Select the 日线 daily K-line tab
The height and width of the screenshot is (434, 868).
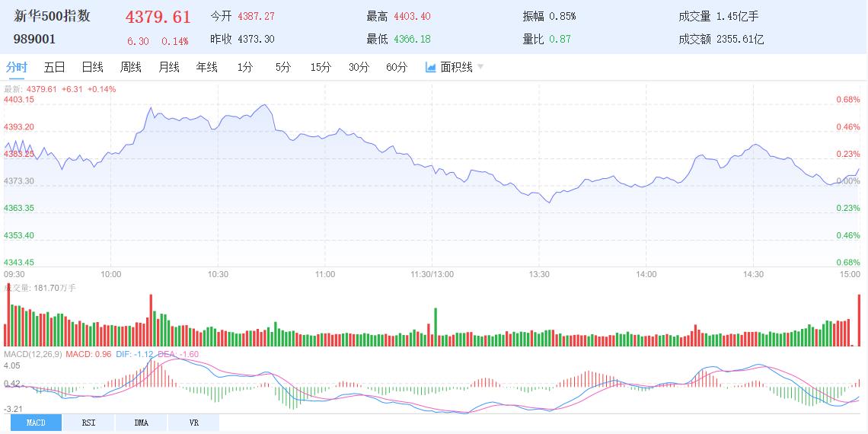(x=92, y=67)
